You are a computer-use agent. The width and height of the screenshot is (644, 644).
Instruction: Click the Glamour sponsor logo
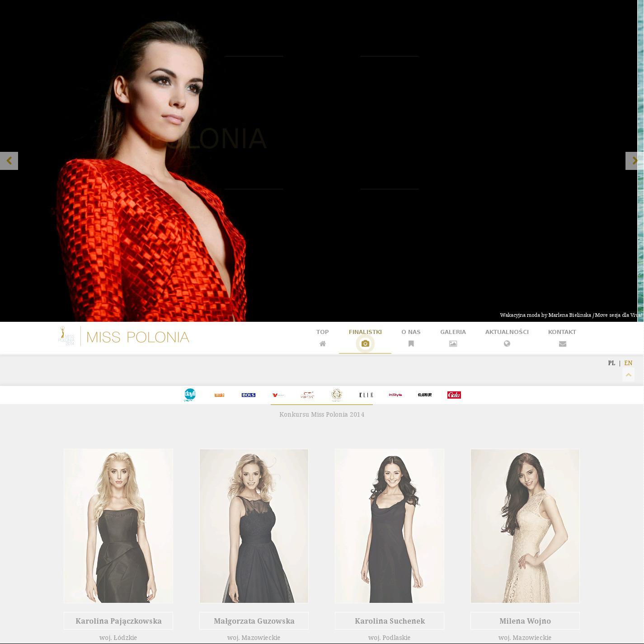(x=425, y=395)
